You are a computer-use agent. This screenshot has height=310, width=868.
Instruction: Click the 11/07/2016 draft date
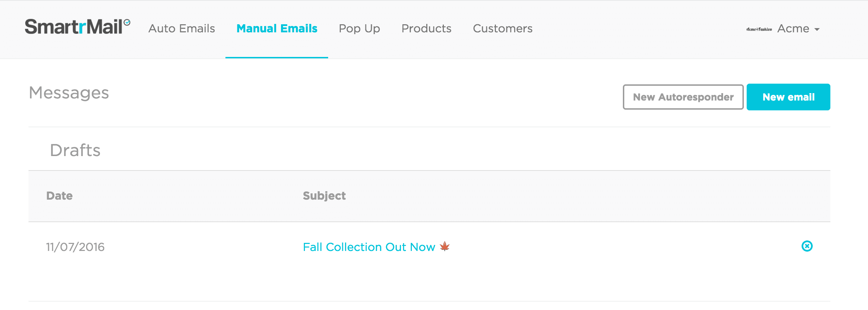(75, 247)
